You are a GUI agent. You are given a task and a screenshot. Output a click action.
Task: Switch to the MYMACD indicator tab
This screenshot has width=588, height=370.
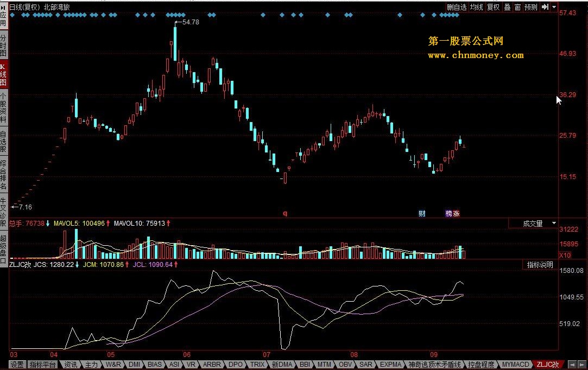pos(516,365)
